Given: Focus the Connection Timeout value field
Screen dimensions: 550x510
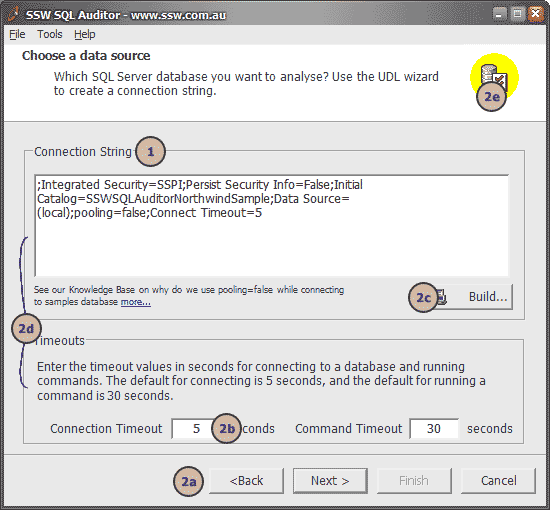Looking at the screenshot, I should click(193, 428).
